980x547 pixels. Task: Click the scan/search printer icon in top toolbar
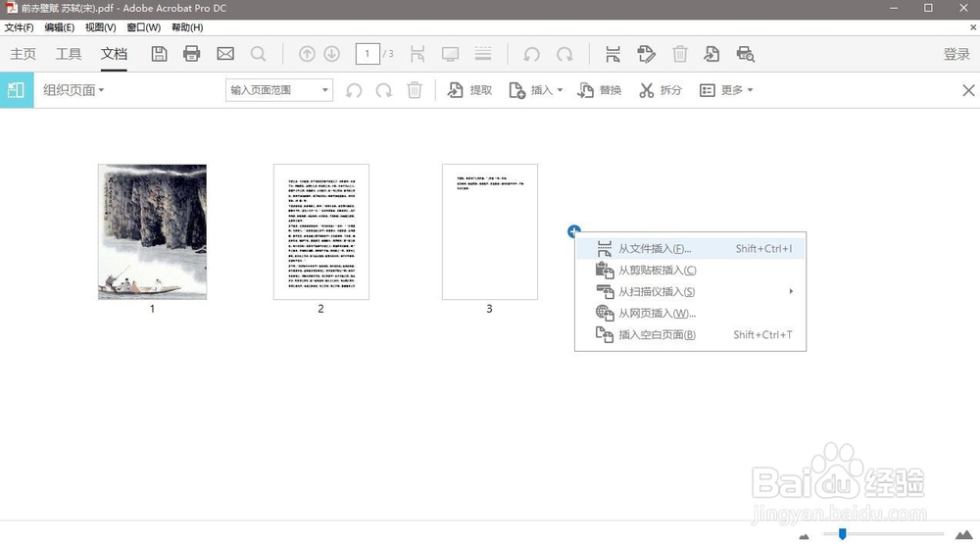745,54
